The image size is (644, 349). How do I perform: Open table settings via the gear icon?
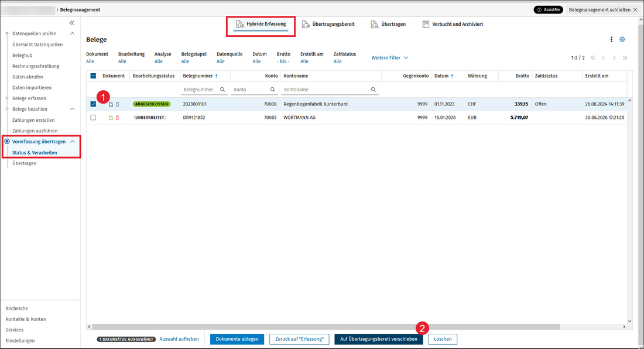[622, 39]
